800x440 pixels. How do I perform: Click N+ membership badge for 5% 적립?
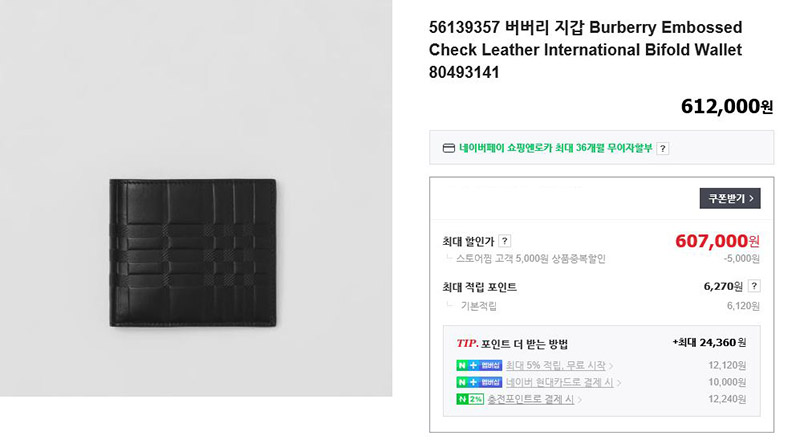click(479, 365)
